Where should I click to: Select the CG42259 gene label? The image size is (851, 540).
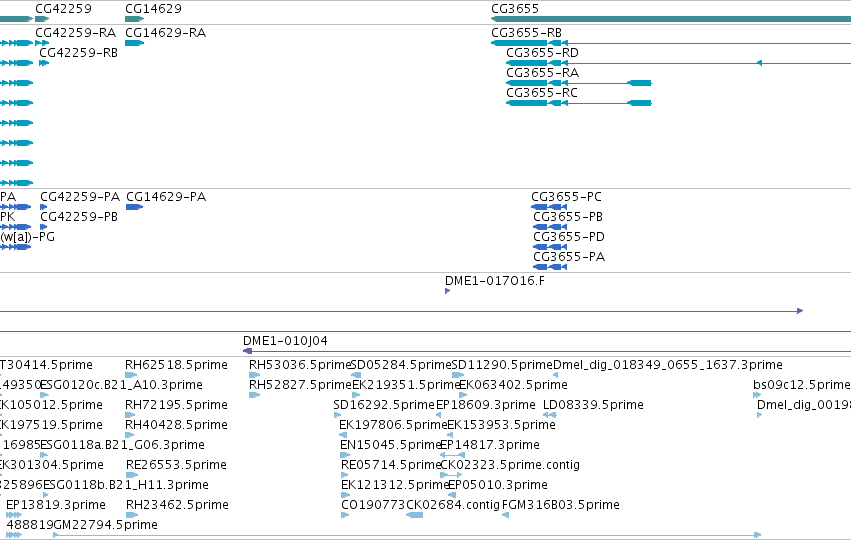[63, 9]
